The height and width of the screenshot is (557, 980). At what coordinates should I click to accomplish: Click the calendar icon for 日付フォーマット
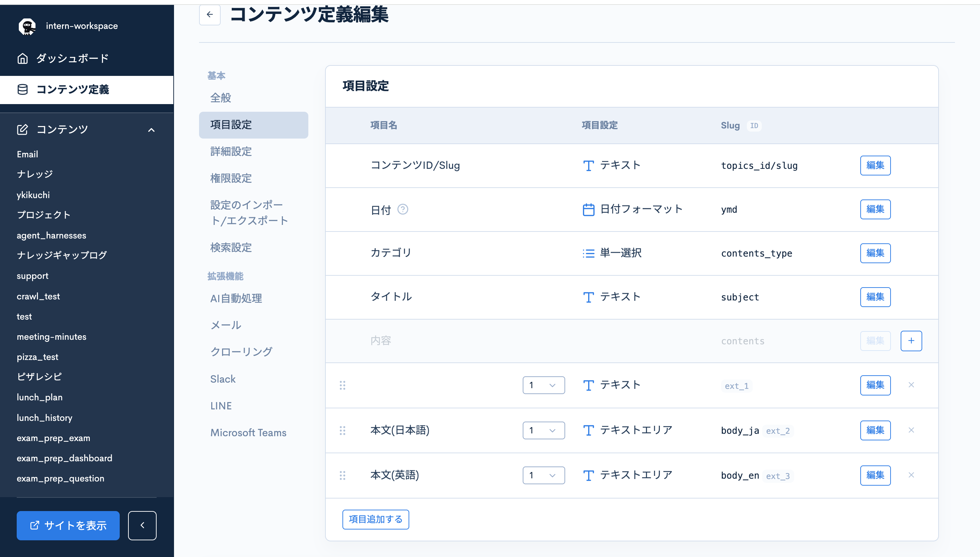point(588,210)
